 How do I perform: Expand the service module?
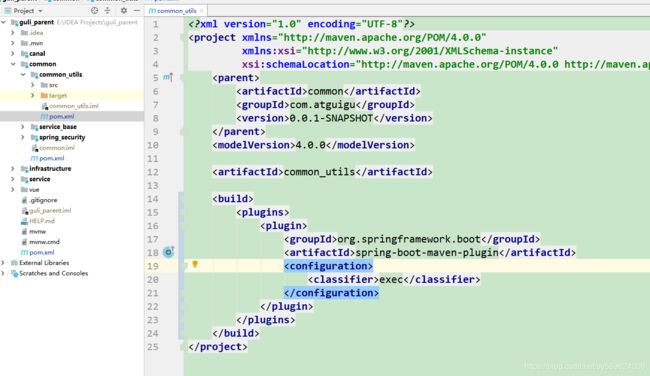(13, 179)
